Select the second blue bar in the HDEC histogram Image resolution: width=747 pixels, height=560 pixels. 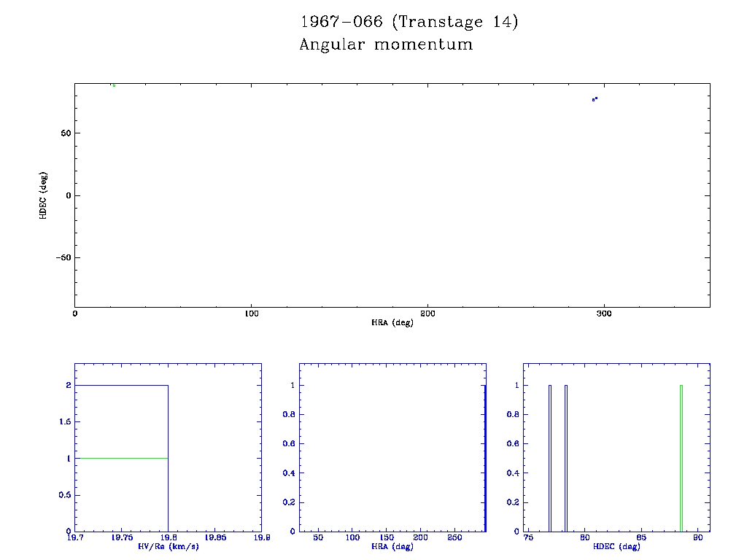[566, 459]
